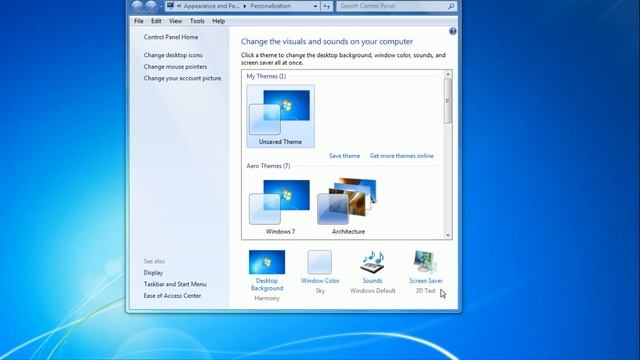This screenshot has height=360, width=640.
Task: Open the Desktop Background settings icon
Action: pyautogui.click(x=267, y=262)
